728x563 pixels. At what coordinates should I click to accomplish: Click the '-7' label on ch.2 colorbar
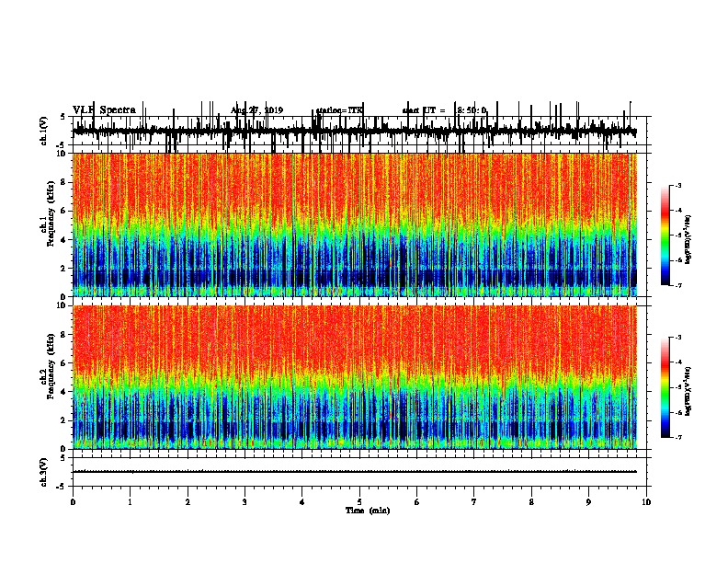[x=677, y=437]
